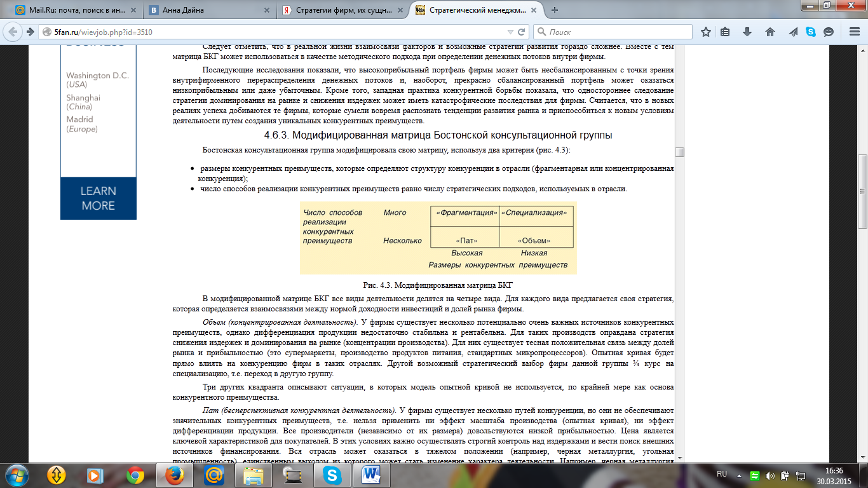
Task: Expand the address bar history dropdown
Action: pos(510,32)
